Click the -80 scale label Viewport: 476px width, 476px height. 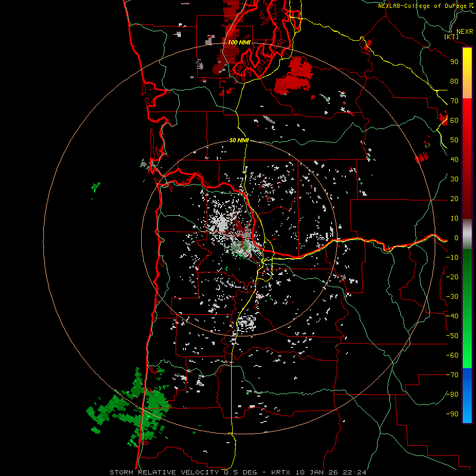click(452, 395)
